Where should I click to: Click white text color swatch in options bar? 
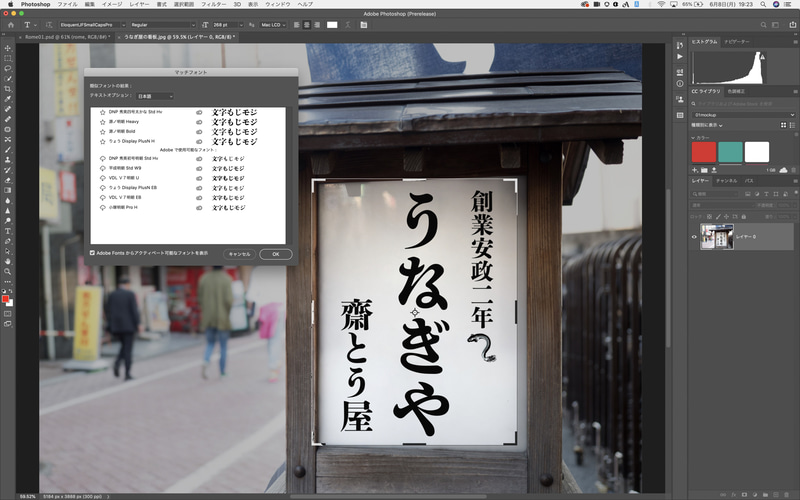tap(332, 24)
